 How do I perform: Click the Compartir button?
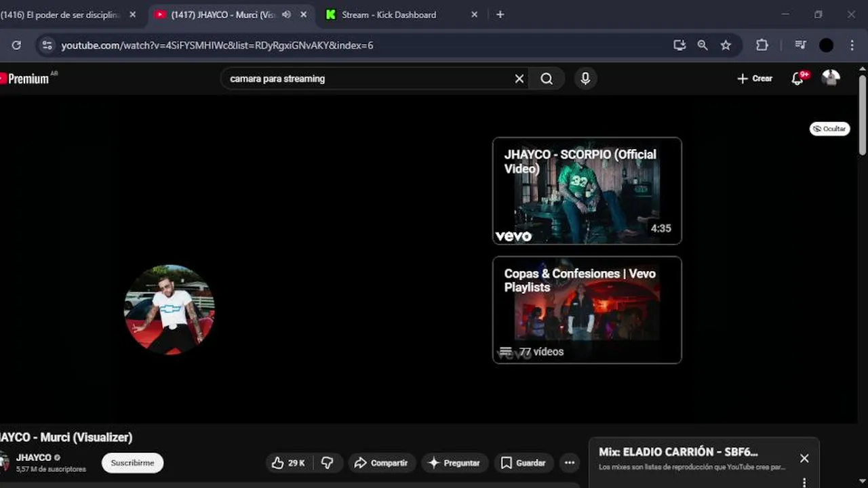382,463
